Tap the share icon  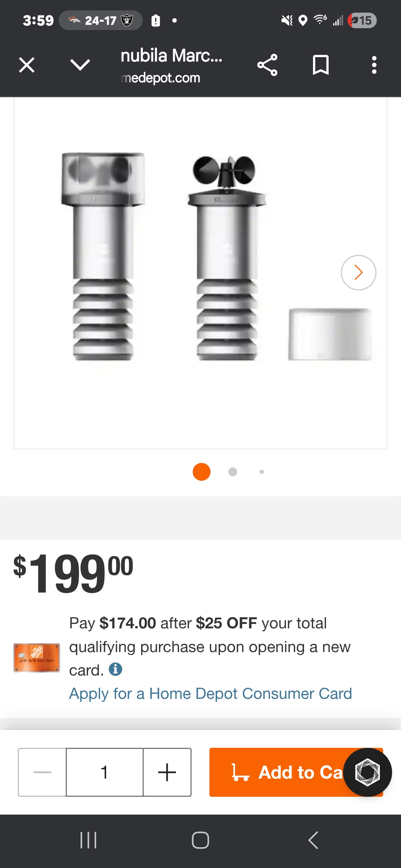click(x=267, y=65)
